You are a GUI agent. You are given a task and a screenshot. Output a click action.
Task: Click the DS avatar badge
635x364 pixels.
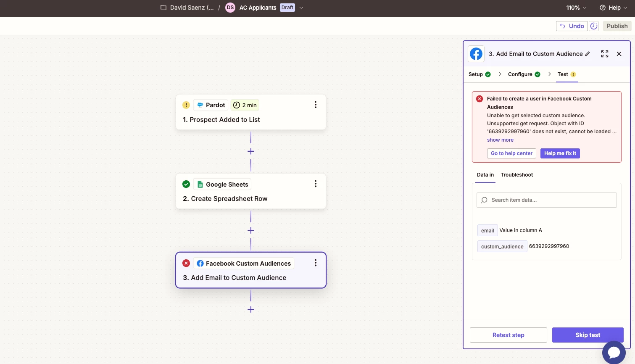pos(230,8)
